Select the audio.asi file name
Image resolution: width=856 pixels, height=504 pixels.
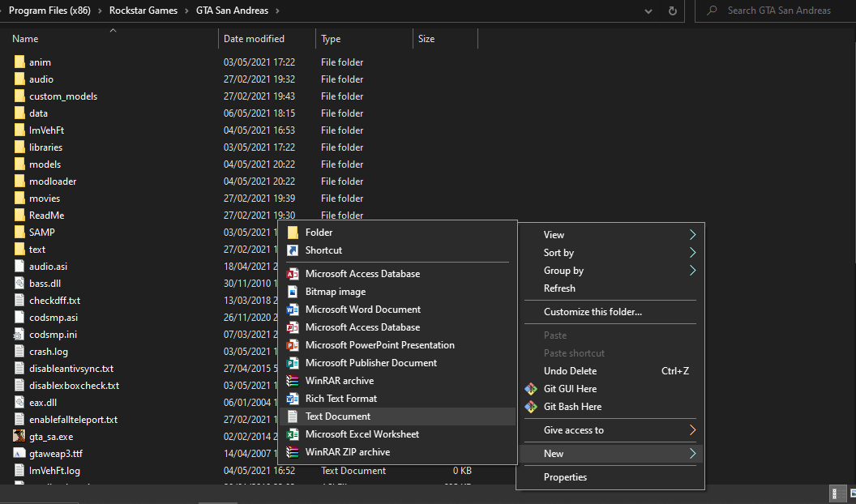[48, 267]
